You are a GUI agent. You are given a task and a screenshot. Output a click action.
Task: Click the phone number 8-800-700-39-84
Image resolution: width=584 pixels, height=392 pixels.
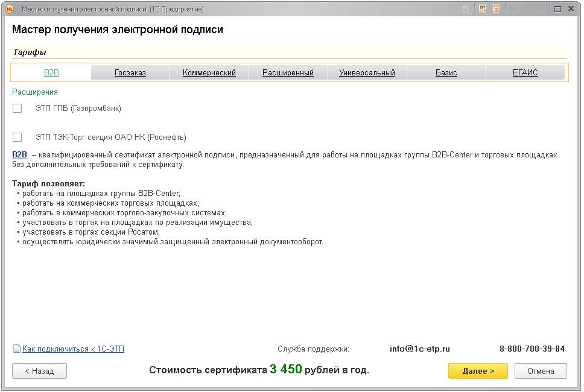[x=532, y=349]
